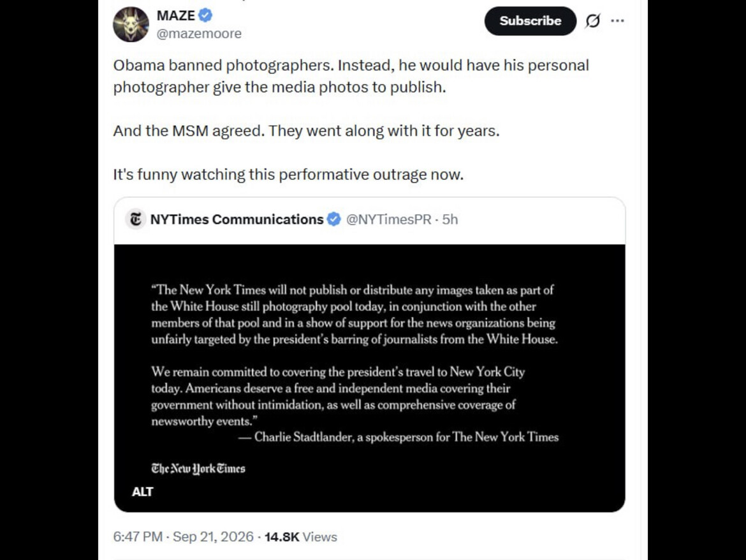Subscribe to MAZE account

coord(530,21)
